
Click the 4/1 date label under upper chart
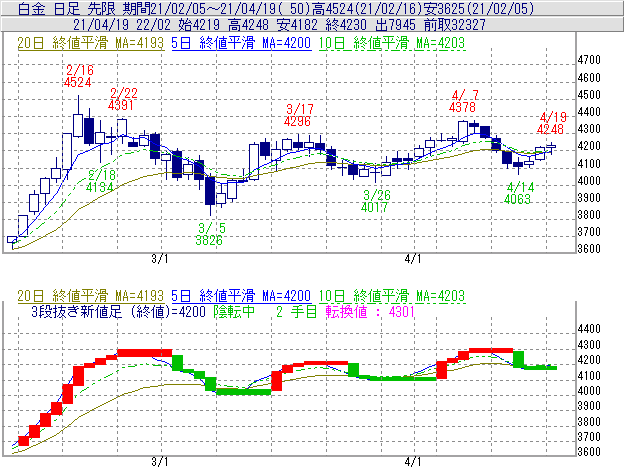point(413,259)
